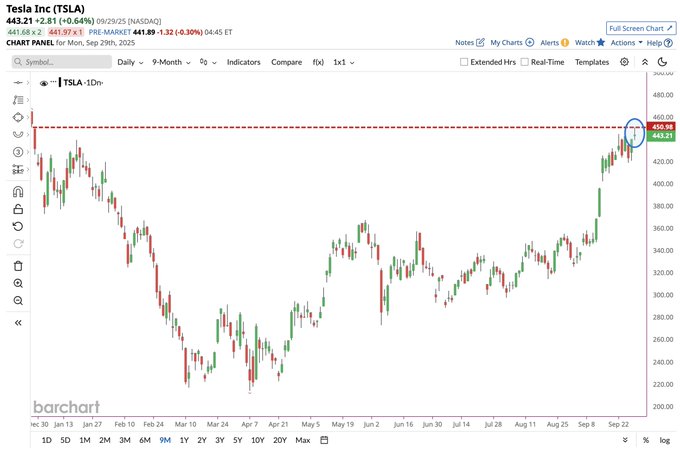The image size is (680, 451).
Task: Click the green 443.21 price label
Action: pyautogui.click(x=661, y=136)
